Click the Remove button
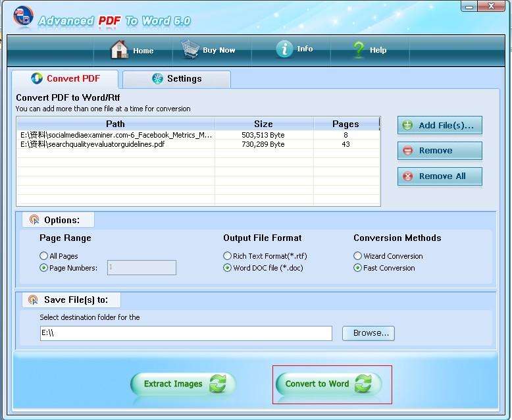512x420 pixels. 440,151
